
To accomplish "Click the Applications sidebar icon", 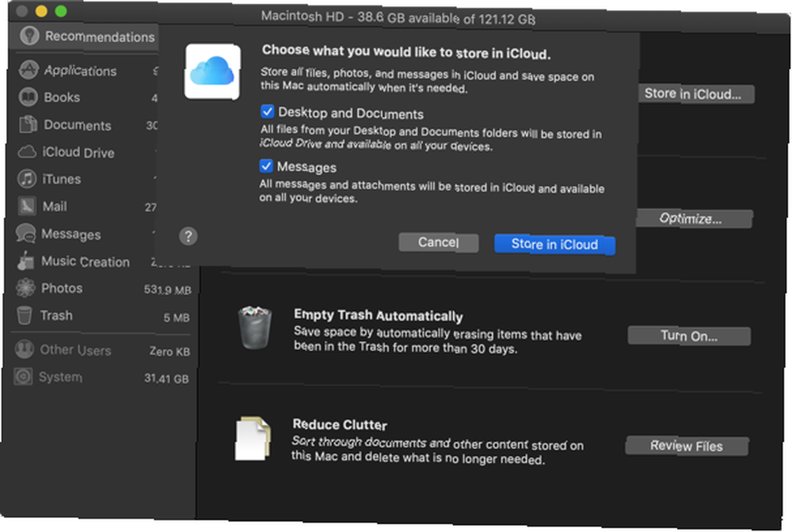I will [x=29, y=70].
